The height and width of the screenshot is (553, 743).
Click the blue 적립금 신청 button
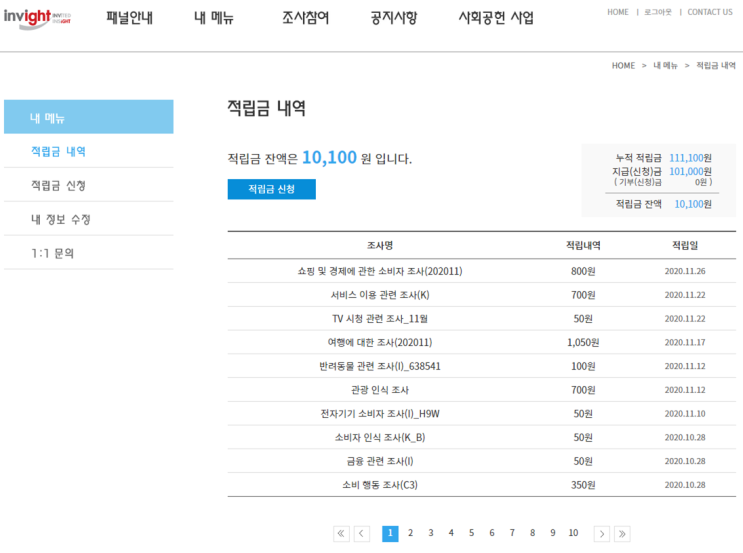(272, 189)
